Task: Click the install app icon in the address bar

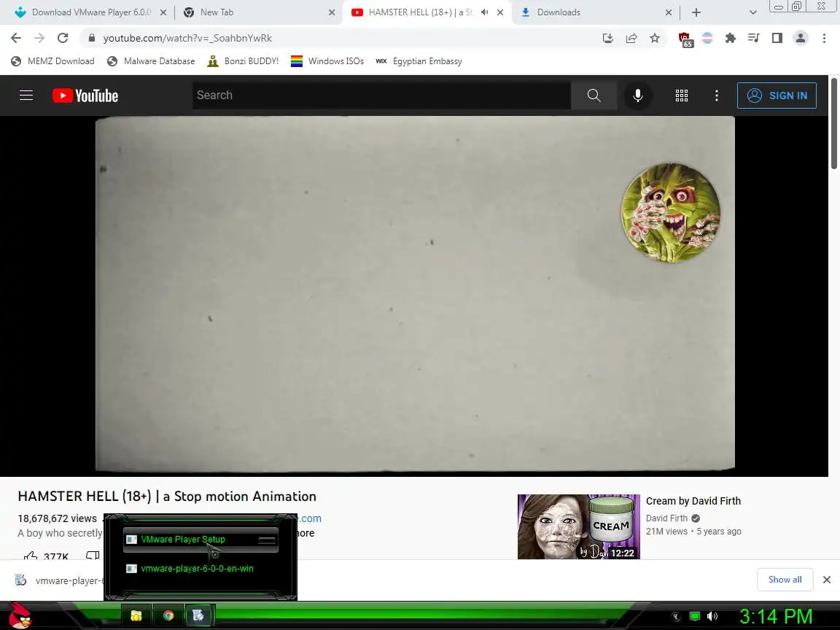Action: [x=608, y=38]
